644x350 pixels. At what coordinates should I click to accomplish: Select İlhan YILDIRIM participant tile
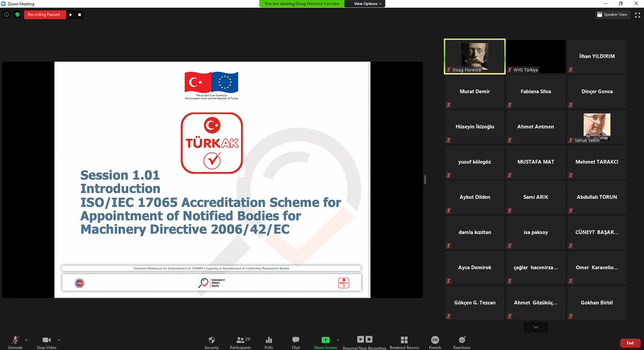pos(597,56)
